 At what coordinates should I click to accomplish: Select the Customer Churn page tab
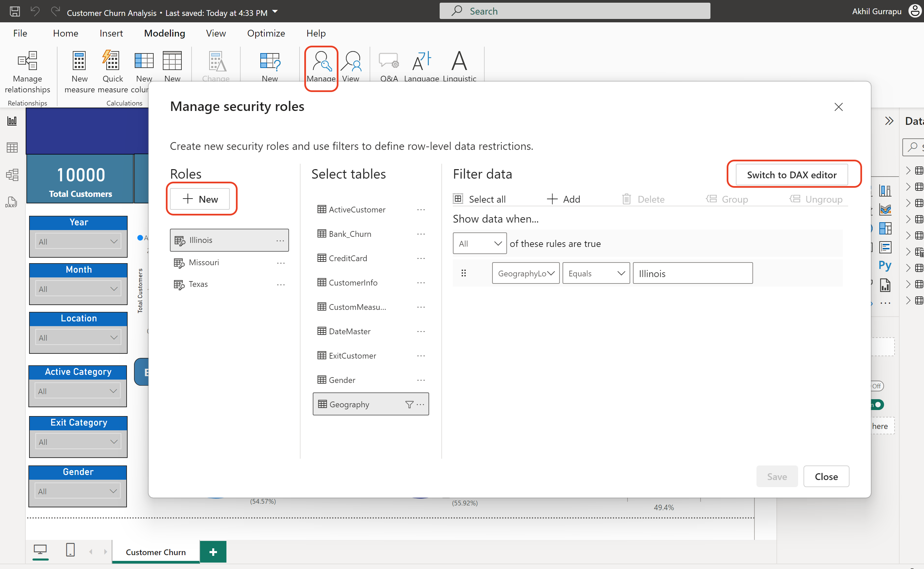[155, 552]
